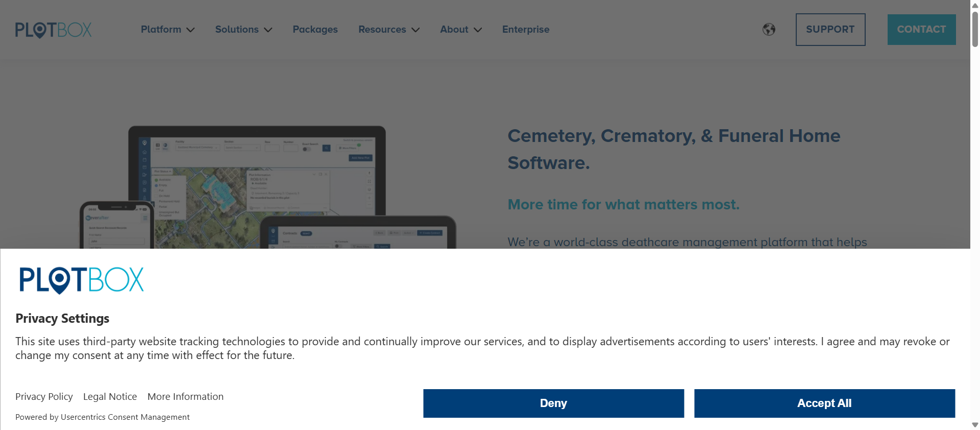Image resolution: width=980 pixels, height=430 pixels.
Task: Expand the Platform dropdown chevron
Action: pos(191,30)
